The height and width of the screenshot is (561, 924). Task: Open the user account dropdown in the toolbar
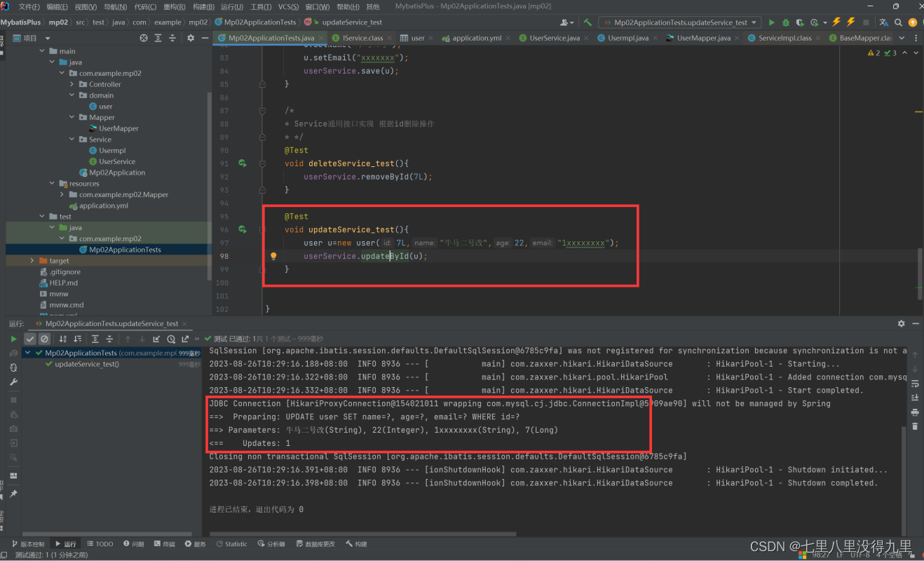pos(567,22)
